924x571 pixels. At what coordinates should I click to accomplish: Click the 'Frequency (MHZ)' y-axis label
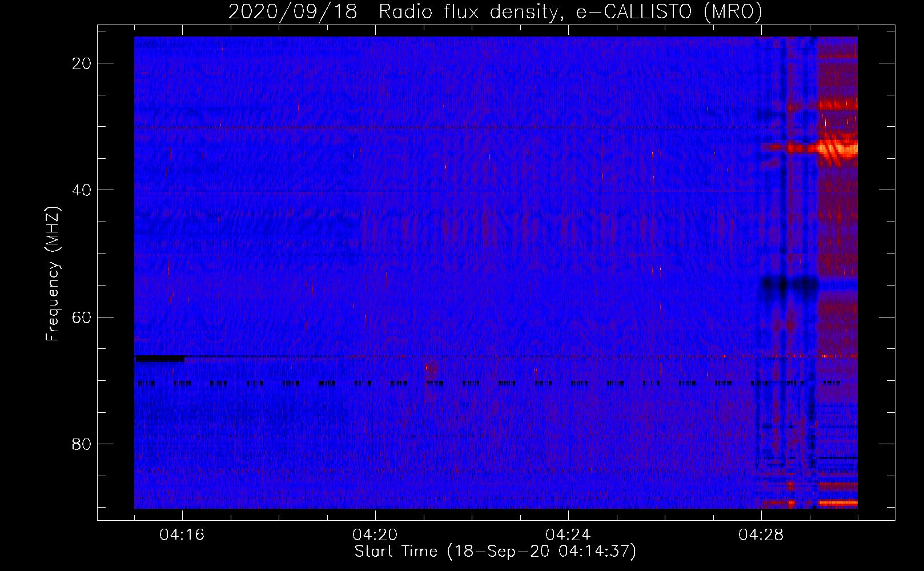pos(53,274)
